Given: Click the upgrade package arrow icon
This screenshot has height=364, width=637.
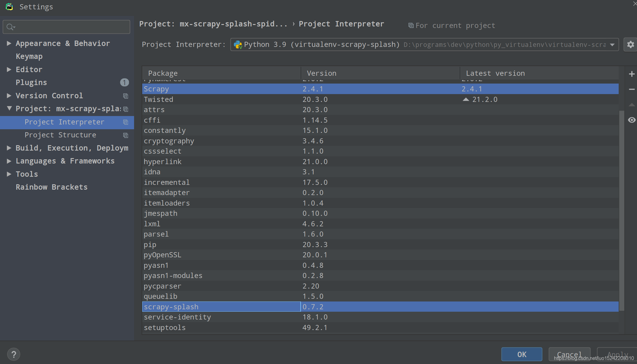Looking at the screenshot, I should [x=632, y=105].
